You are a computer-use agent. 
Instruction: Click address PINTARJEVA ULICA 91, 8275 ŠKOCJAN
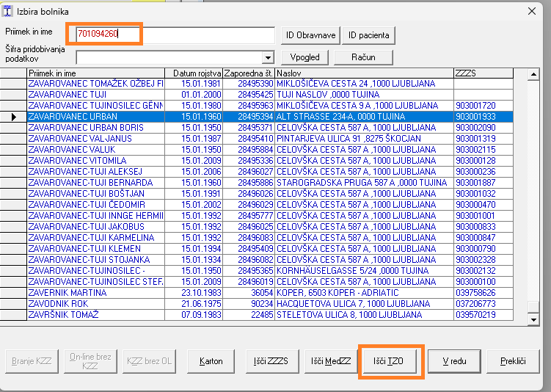pos(349,139)
